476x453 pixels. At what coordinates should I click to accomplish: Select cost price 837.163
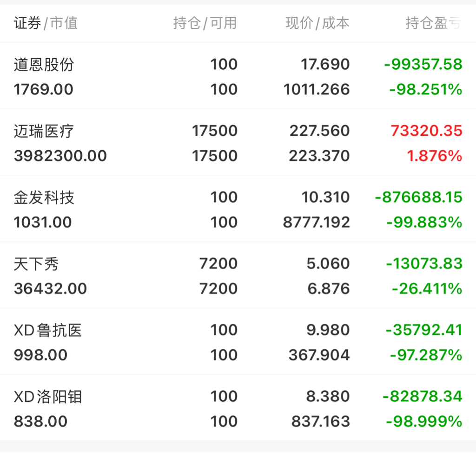[321, 422]
